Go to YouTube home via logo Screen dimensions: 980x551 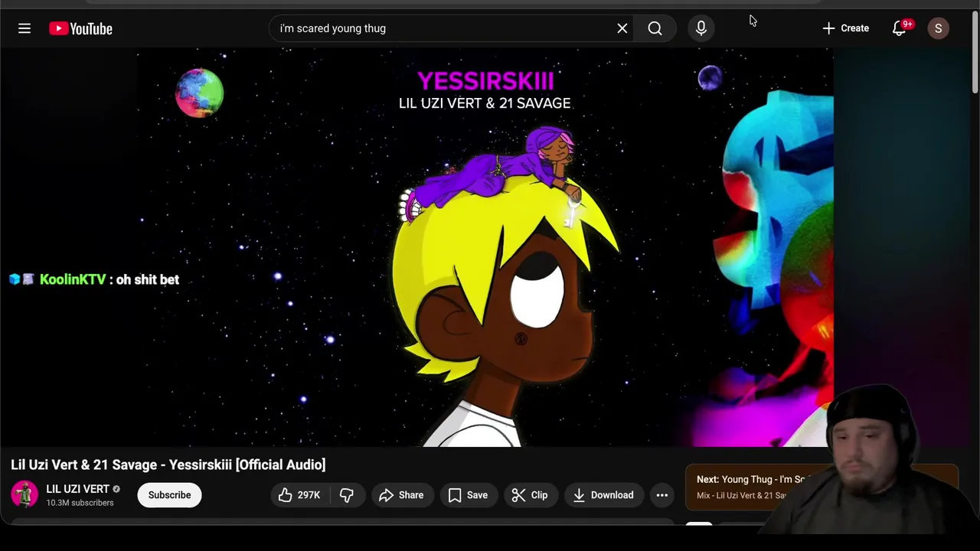point(80,28)
